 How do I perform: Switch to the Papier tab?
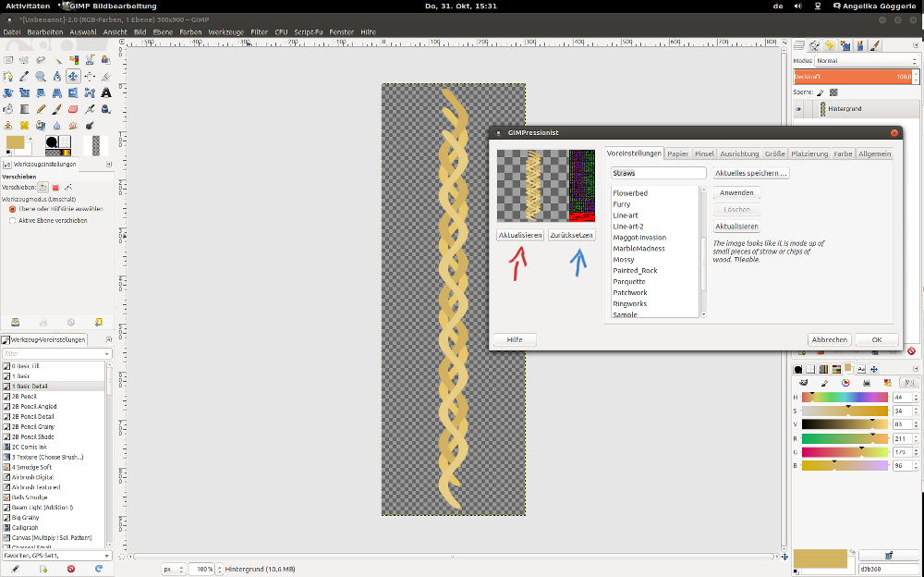678,153
